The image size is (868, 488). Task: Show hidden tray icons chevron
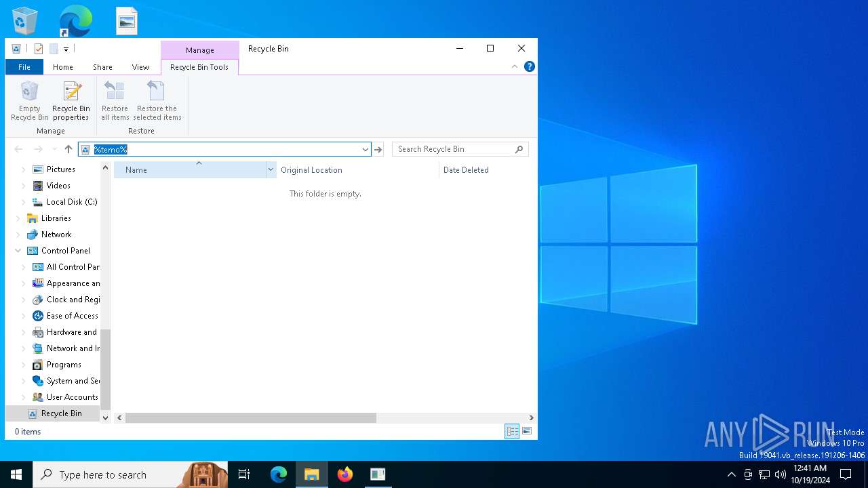click(x=731, y=474)
